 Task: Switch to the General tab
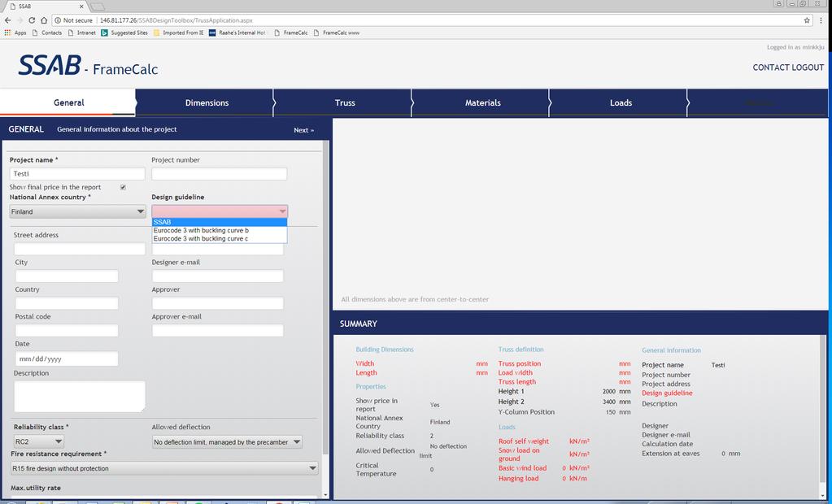pos(68,102)
